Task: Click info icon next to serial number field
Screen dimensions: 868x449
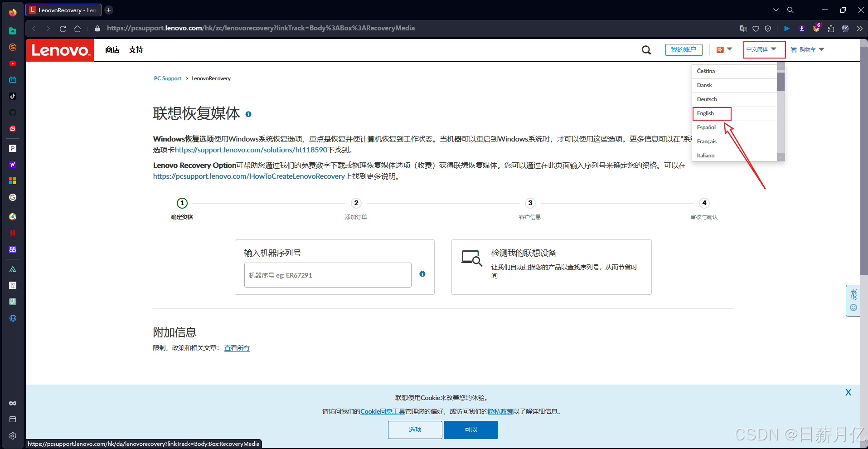Action: point(422,274)
